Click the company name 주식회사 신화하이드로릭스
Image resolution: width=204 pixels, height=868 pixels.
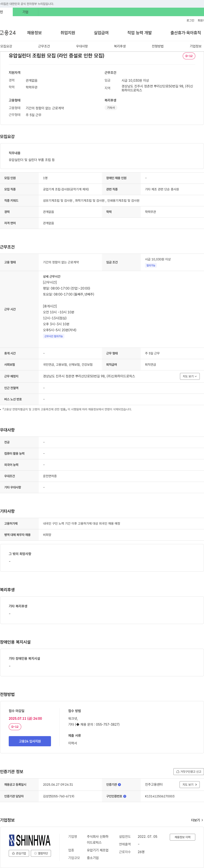pyautogui.click(x=98, y=839)
